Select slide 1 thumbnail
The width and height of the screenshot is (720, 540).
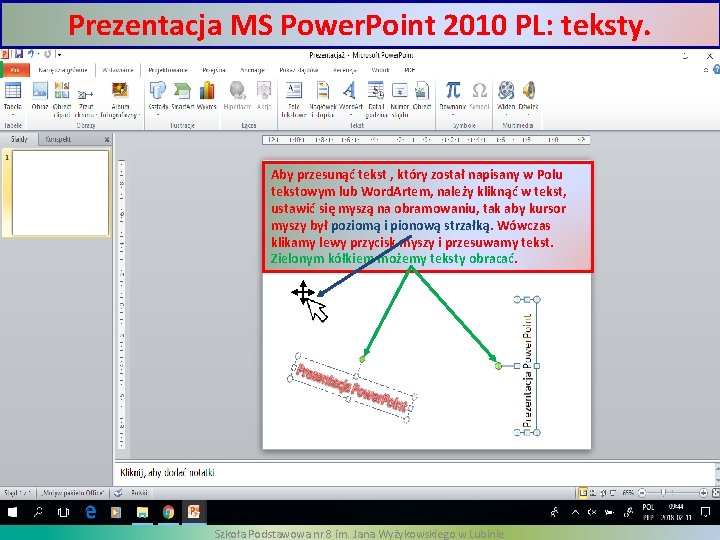61,193
